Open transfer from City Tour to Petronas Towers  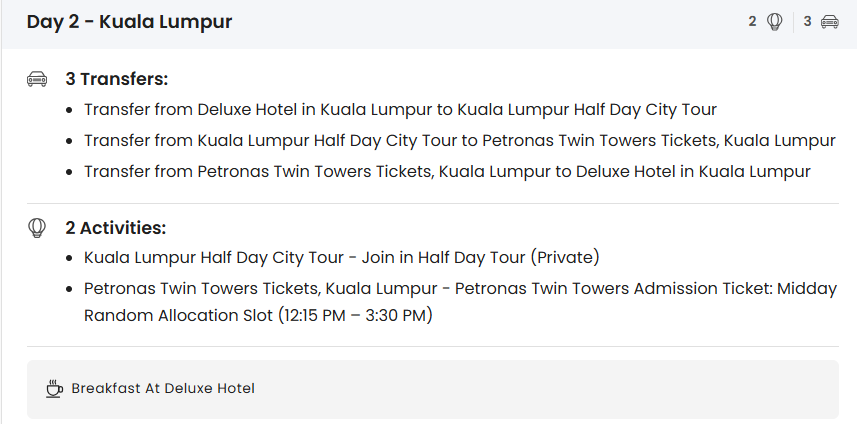[x=459, y=140]
